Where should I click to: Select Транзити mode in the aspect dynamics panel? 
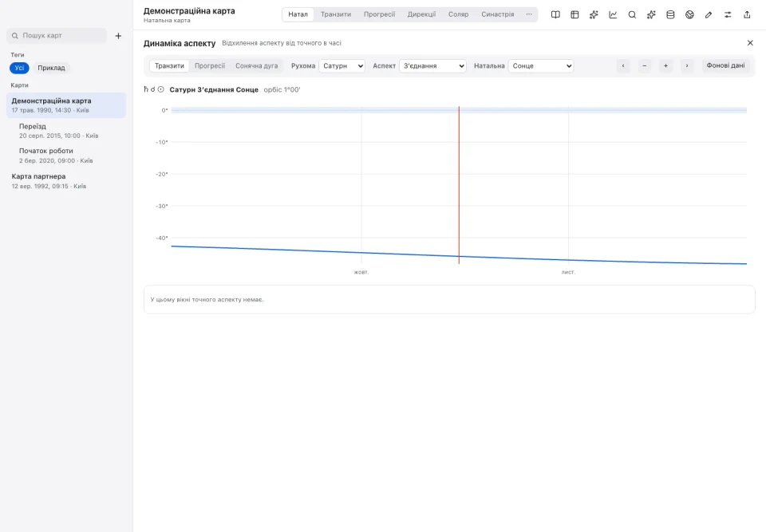coord(169,65)
